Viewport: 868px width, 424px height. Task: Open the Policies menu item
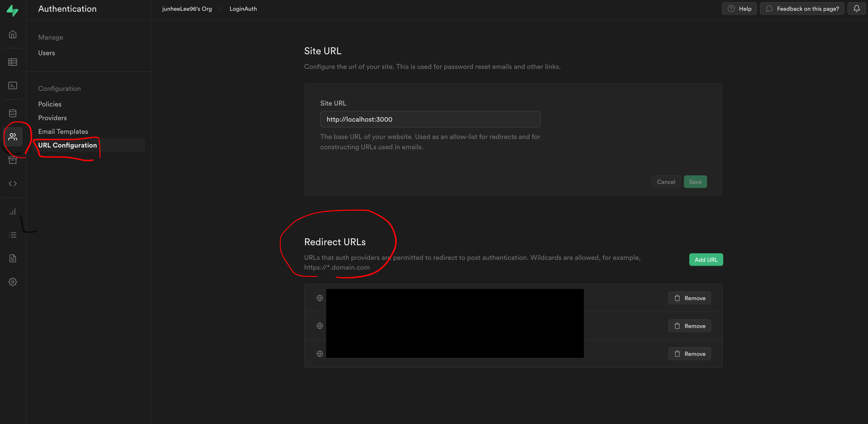(x=50, y=104)
